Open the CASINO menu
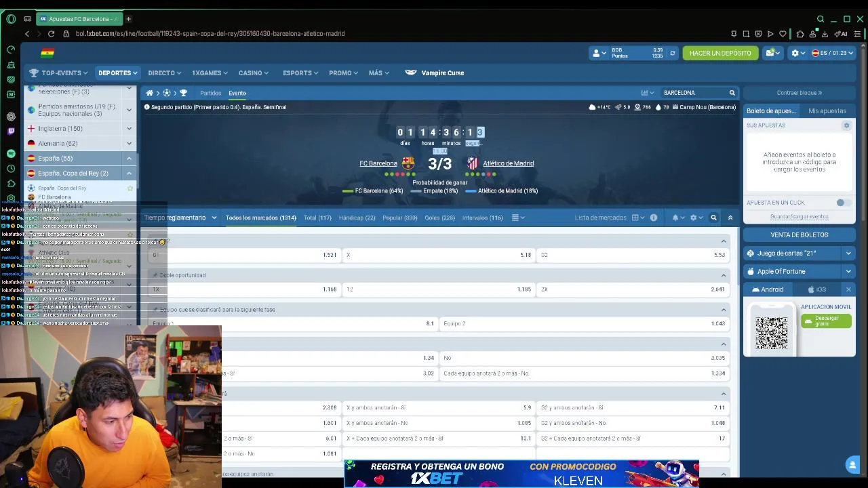The width and height of the screenshot is (868, 488). pyautogui.click(x=254, y=73)
